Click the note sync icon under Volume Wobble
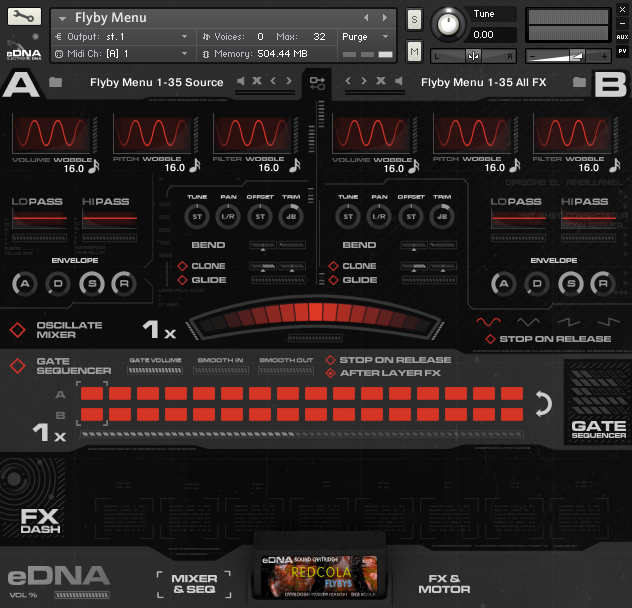The image size is (632, 608). pyautogui.click(x=94, y=167)
